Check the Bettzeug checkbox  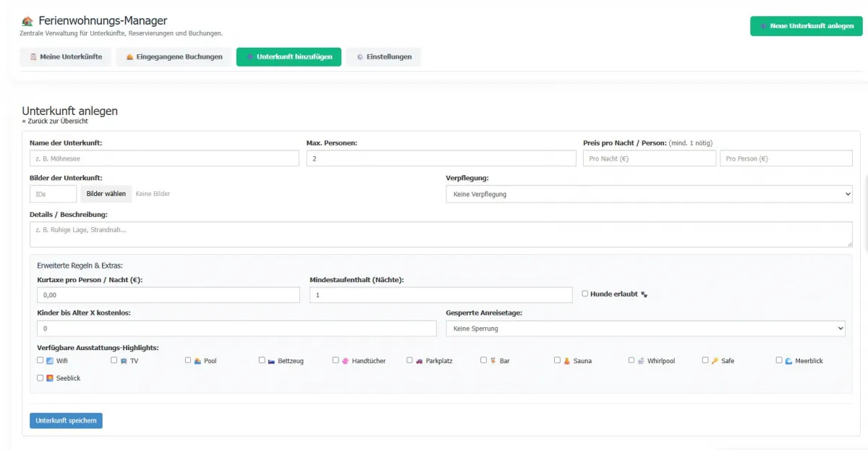262,360
